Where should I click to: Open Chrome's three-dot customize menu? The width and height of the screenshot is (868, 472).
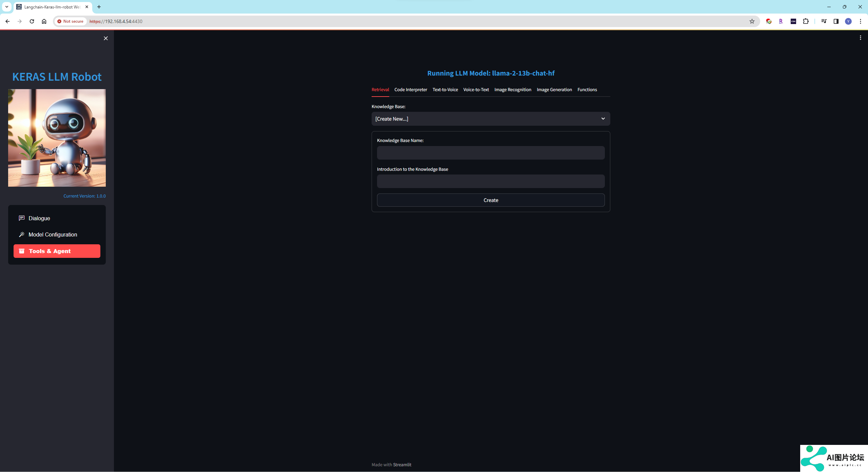coord(860,21)
